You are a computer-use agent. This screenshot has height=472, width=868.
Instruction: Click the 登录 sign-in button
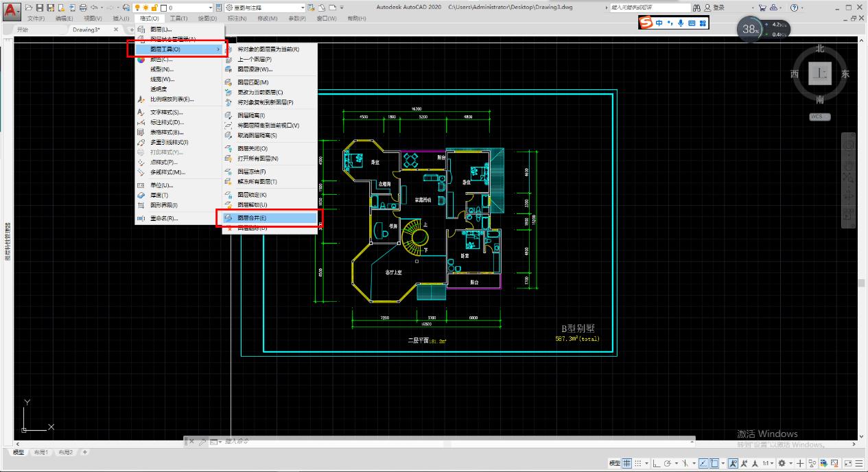[x=718, y=8]
